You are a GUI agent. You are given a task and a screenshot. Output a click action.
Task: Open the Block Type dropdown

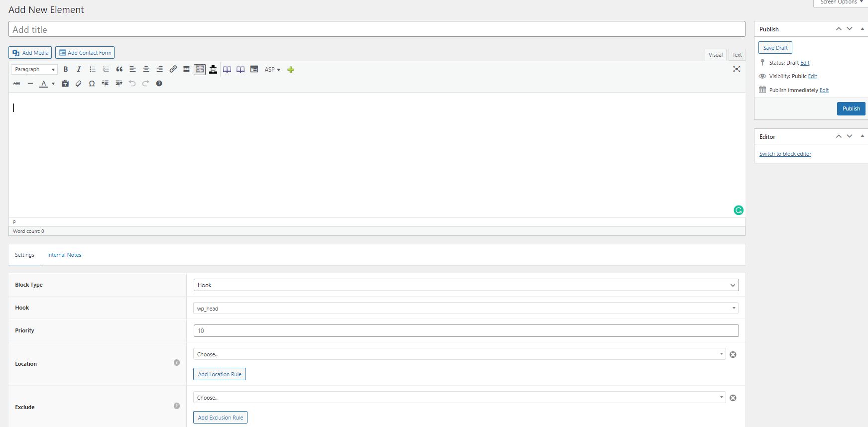pos(466,285)
